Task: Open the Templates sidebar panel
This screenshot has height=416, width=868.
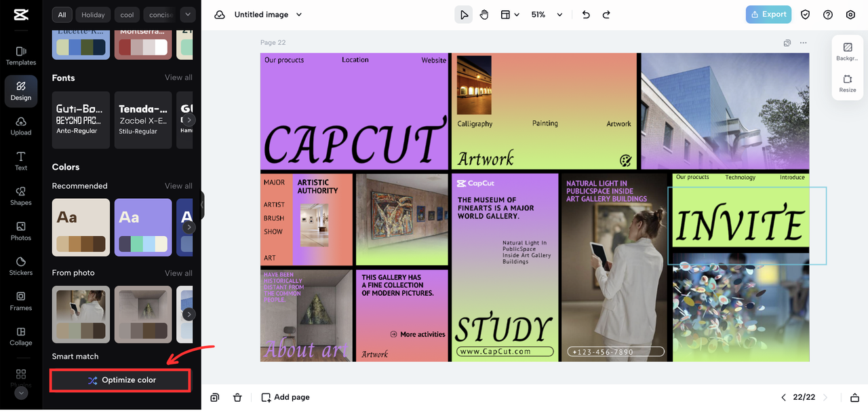Action: coord(21,56)
